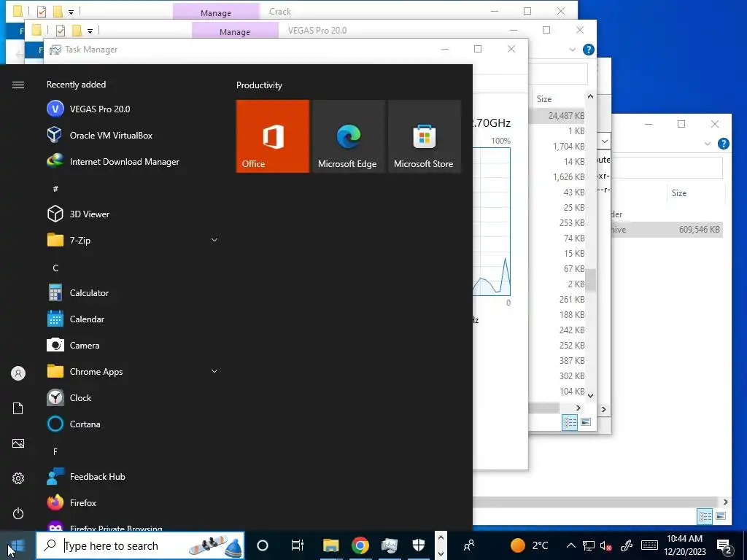Open Quick Access toolbar dropdown in Crack window
This screenshot has height=560, width=747.
pyautogui.click(x=71, y=12)
